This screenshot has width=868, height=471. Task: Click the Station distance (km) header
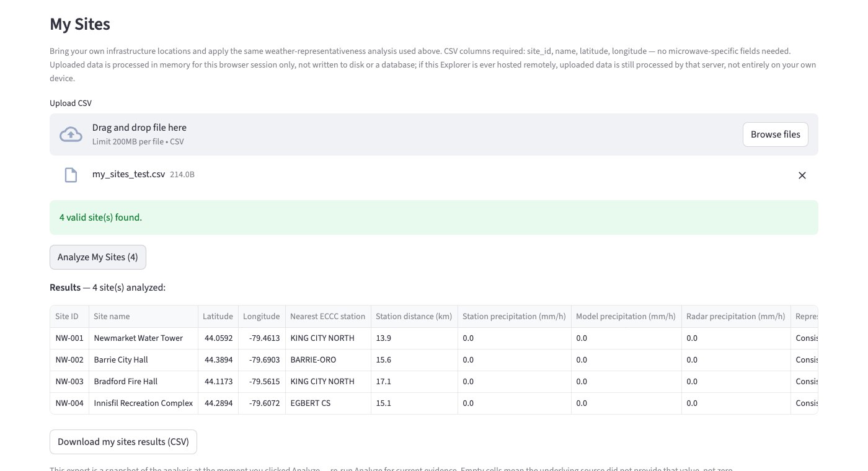coord(414,316)
